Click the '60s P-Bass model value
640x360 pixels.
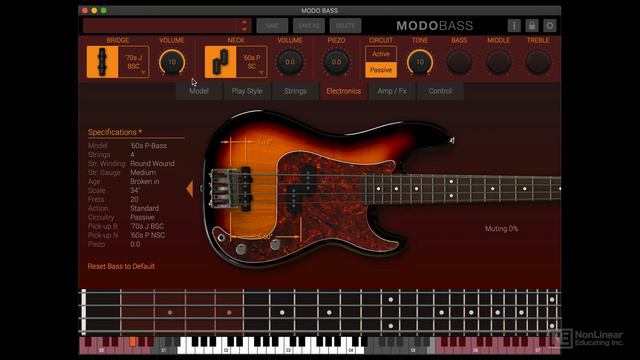pos(149,146)
